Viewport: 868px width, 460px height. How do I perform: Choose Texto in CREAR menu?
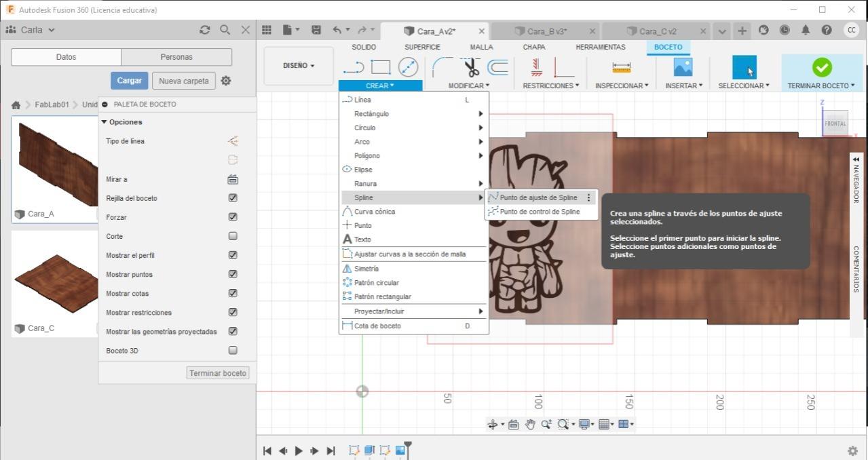point(414,239)
